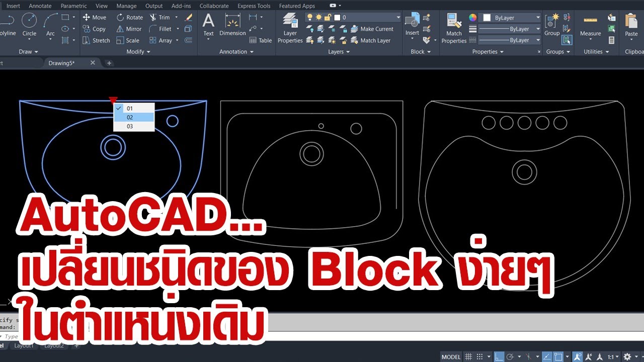Expand the Modify panel
The image size is (644, 362).
pos(138,52)
